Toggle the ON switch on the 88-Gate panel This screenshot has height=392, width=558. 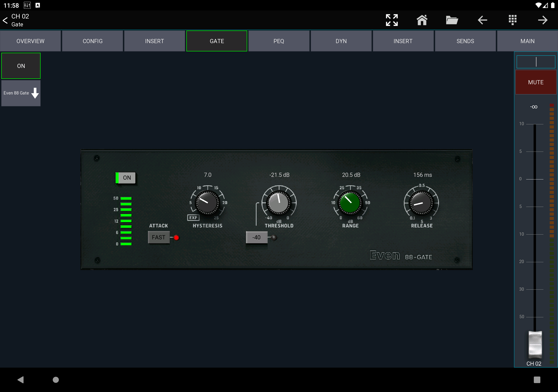pos(125,178)
